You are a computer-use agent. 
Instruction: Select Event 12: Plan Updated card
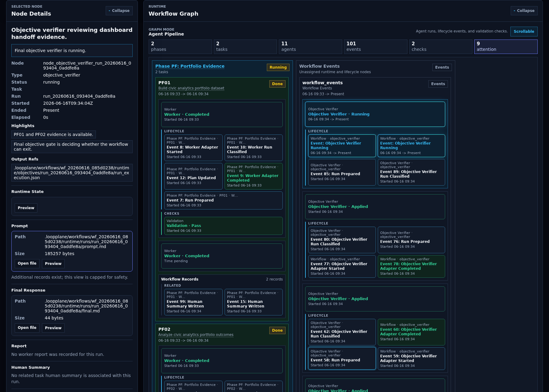click(x=193, y=176)
